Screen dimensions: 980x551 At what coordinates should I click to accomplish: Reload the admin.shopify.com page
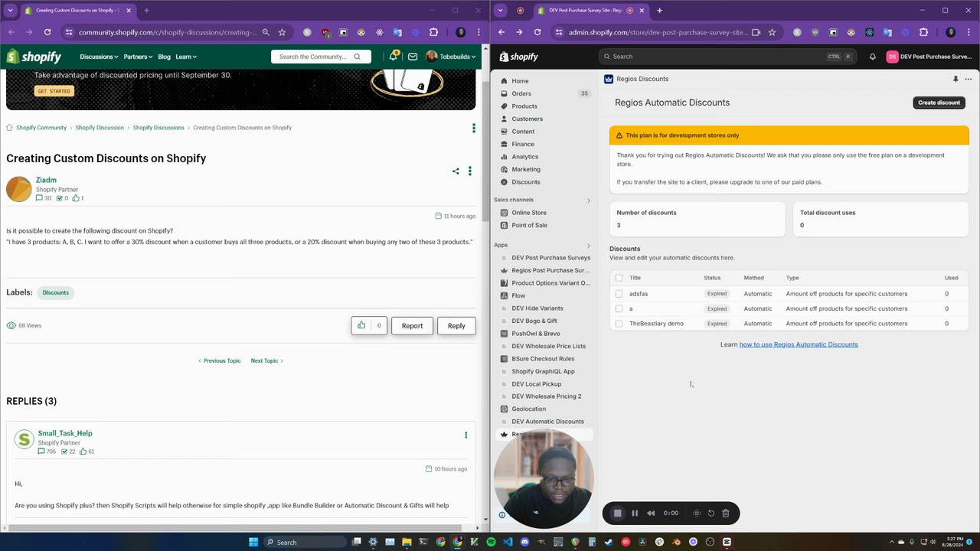point(537,32)
